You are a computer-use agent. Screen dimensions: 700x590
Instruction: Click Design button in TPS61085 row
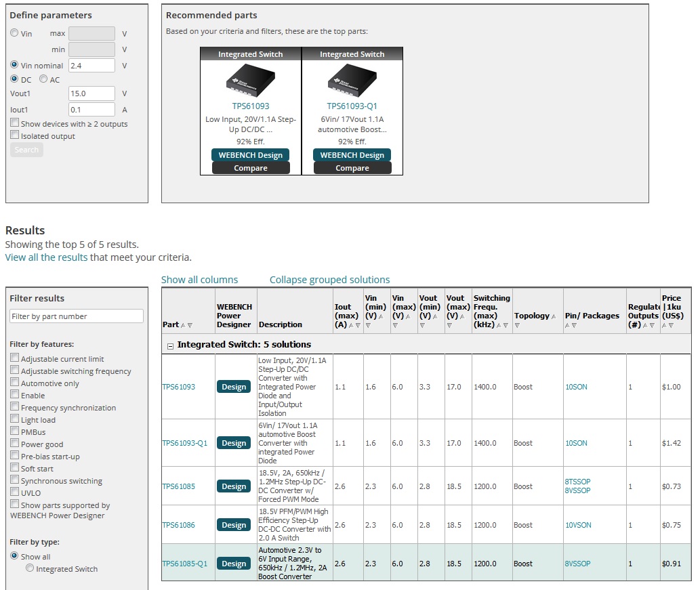click(x=234, y=486)
